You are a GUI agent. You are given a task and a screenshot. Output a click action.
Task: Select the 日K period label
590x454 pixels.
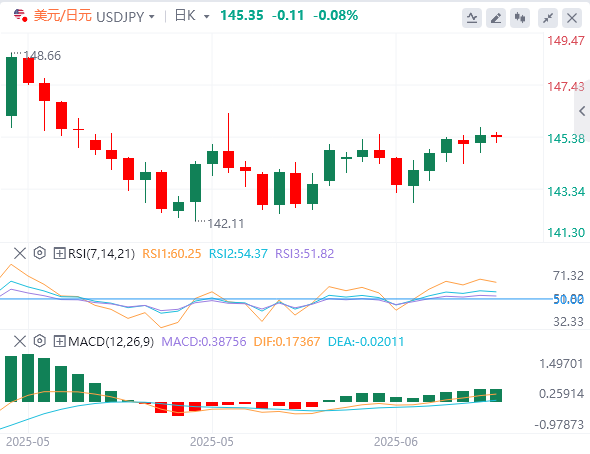click(186, 16)
